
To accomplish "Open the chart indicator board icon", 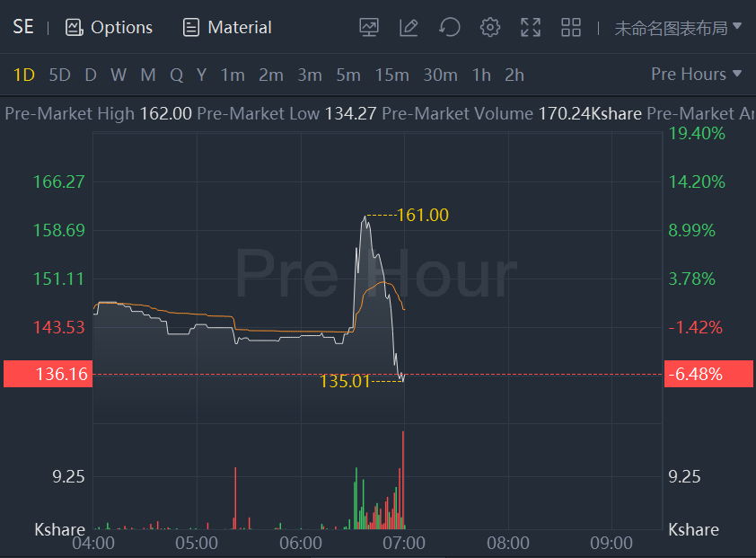I will click(x=369, y=27).
